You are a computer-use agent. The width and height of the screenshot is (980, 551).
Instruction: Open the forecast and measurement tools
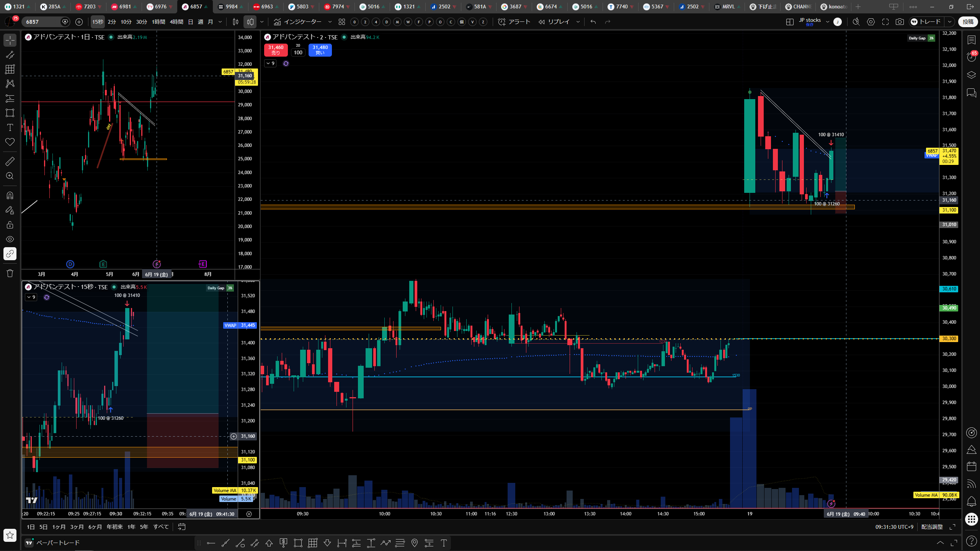(10, 98)
